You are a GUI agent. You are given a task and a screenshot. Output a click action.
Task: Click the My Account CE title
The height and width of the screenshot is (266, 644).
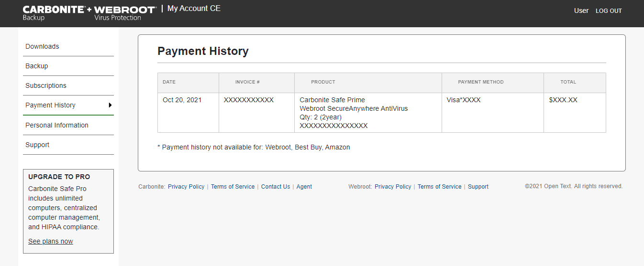tap(194, 9)
